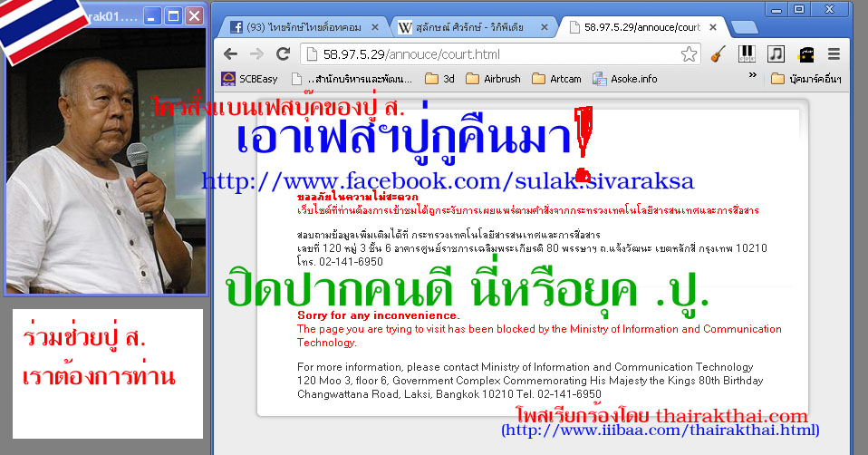
Task: Close the Chrome browser window
Action: point(829,9)
